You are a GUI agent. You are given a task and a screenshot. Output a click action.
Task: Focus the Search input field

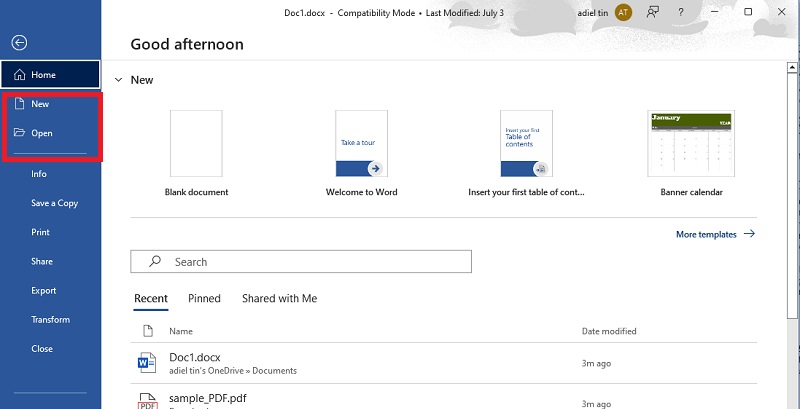click(301, 262)
